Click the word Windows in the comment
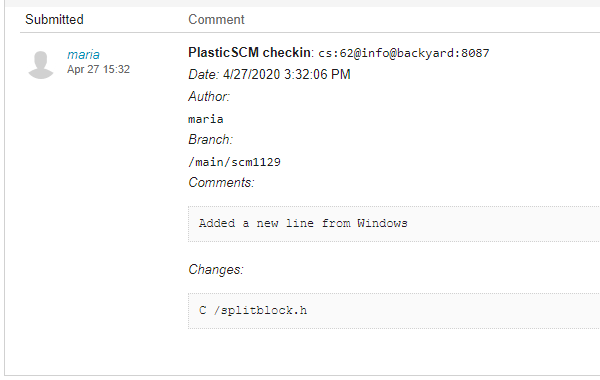This screenshot has width=600, height=380. click(382, 223)
